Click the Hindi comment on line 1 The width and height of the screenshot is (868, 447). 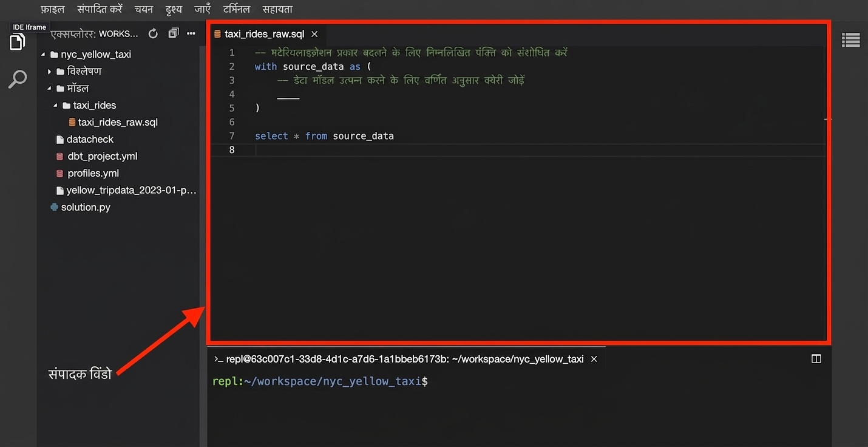pyautogui.click(x=411, y=52)
